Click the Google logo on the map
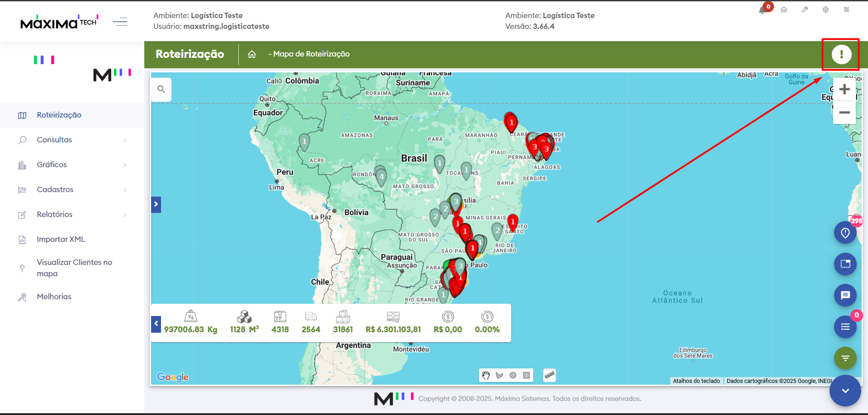Screen dimensions: 868x415 pyautogui.click(x=173, y=377)
